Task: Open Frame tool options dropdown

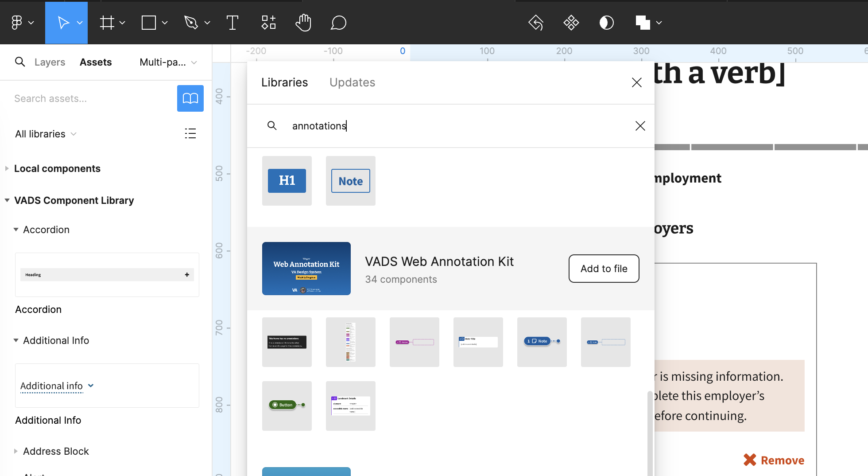Action: pyautogui.click(x=122, y=23)
